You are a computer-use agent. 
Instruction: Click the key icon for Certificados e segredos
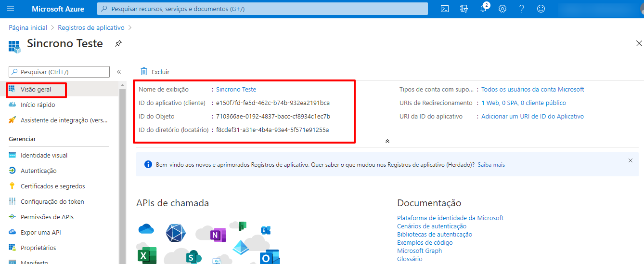pos(12,186)
